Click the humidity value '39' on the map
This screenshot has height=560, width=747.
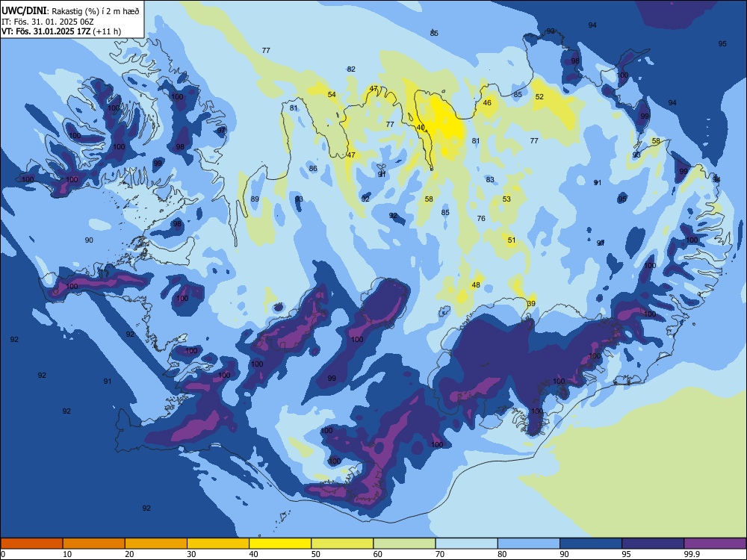pos(531,304)
